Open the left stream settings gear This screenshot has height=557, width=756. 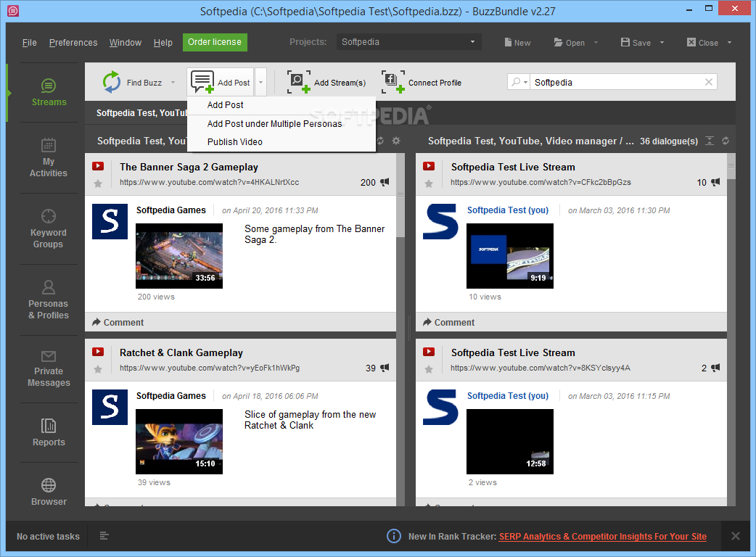point(396,141)
